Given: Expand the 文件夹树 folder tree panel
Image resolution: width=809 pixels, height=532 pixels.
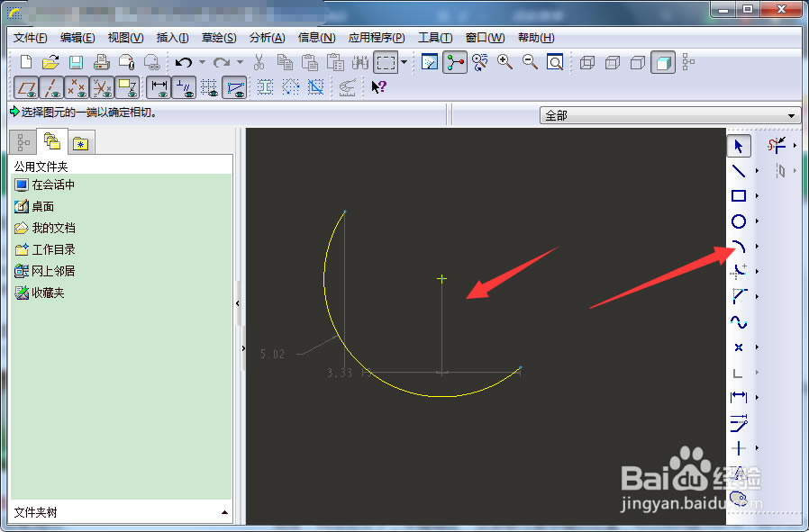Looking at the screenshot, I should pos(224,512).
